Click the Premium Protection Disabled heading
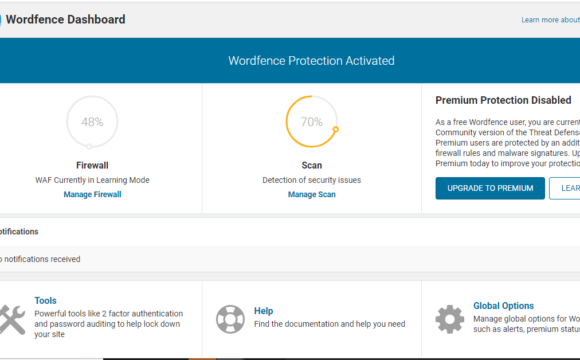The height and width of the screenshot is (360, 580). pyautogui.click(x=503, y=100)
